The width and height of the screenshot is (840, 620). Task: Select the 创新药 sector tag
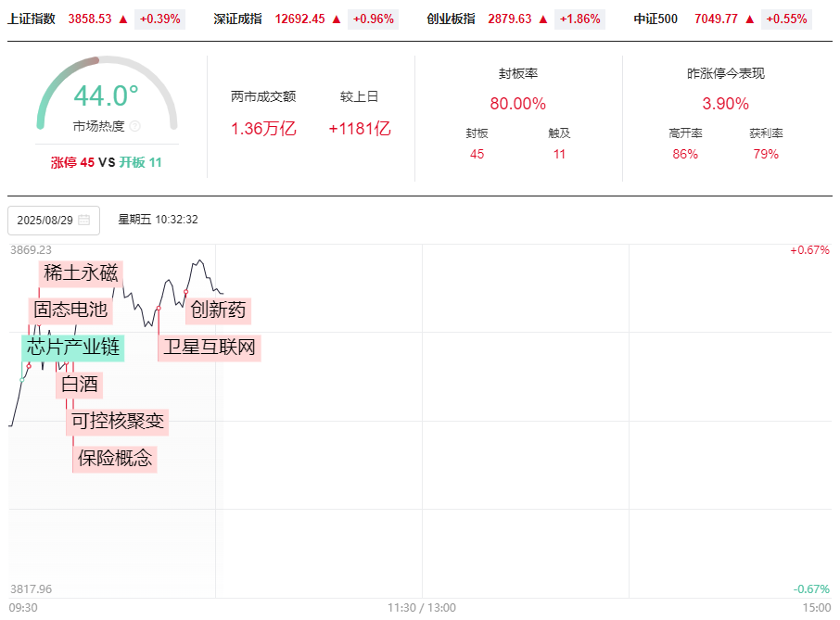[219, 310]
